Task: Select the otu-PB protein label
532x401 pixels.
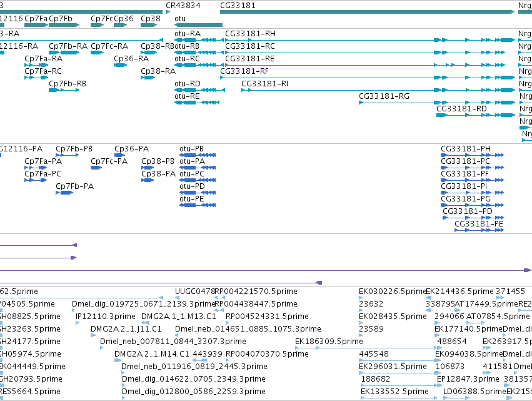Action: 192,149
